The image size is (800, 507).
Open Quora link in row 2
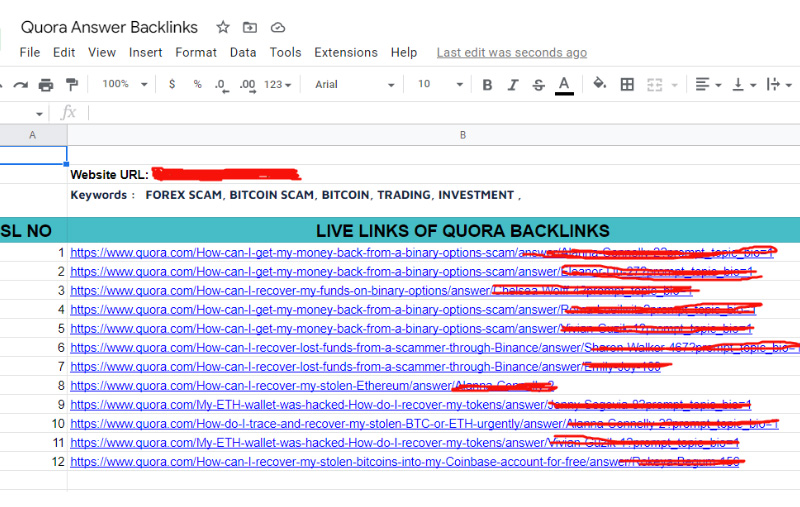[412, 272]
